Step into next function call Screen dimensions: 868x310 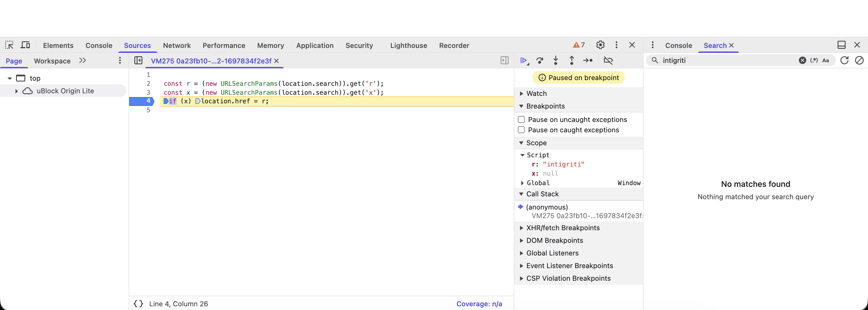click(x=556, y=61)
